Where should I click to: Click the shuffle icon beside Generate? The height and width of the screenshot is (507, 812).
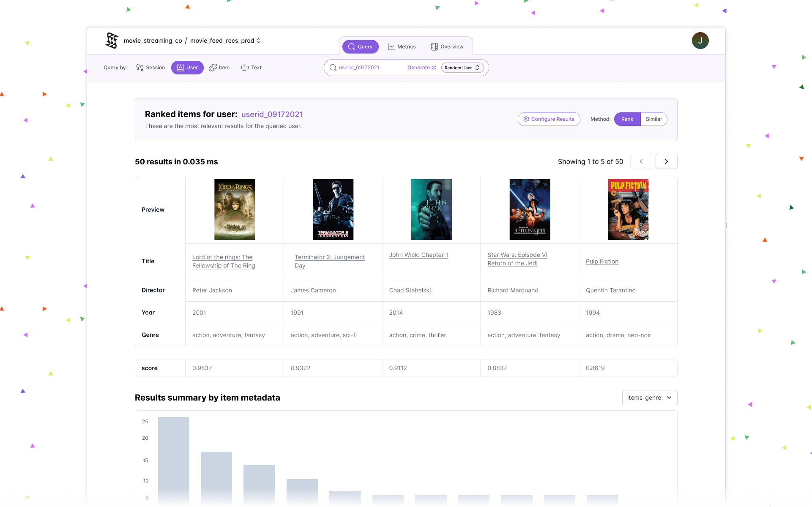coord(434,68)
